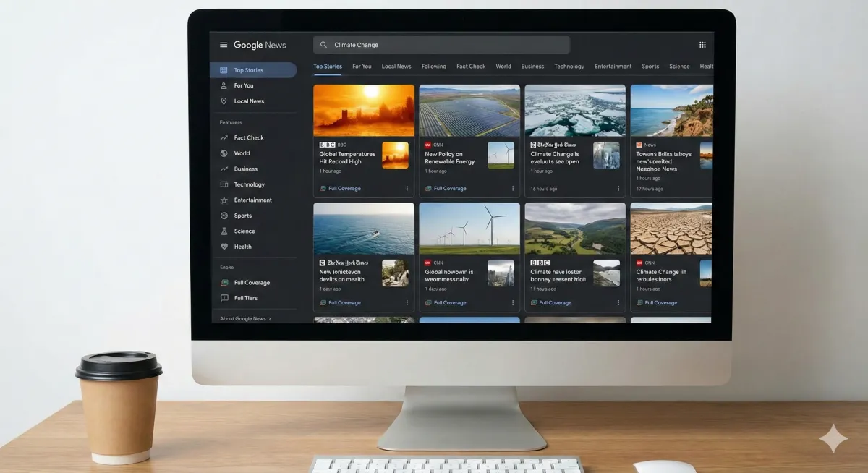Viewport: 868px width, 473px height.
Task: Switch to the Top Stories tab
Action: [328, 67]
